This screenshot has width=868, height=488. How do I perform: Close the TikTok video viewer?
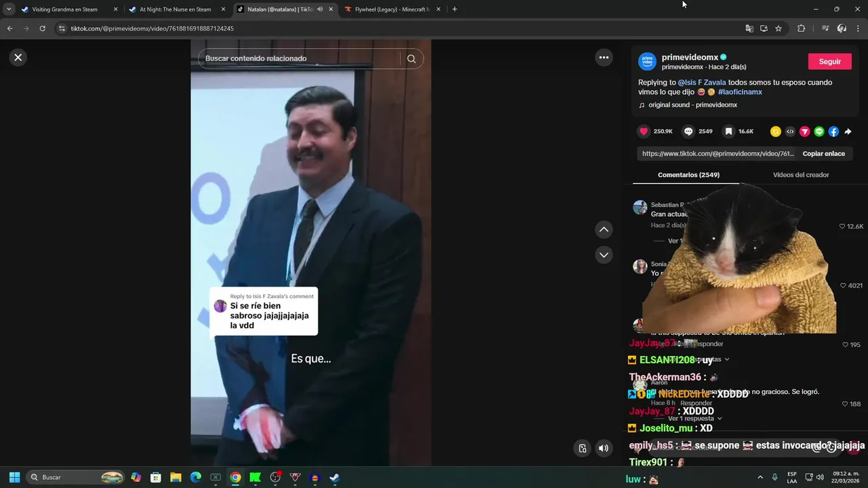[x=18, y=58]
